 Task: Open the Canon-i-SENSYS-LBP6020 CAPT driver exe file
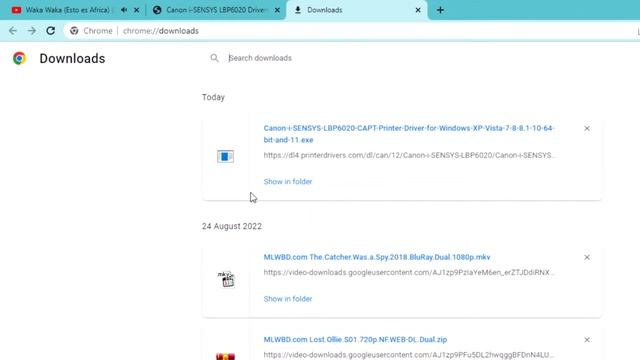[x=409, y=134]
